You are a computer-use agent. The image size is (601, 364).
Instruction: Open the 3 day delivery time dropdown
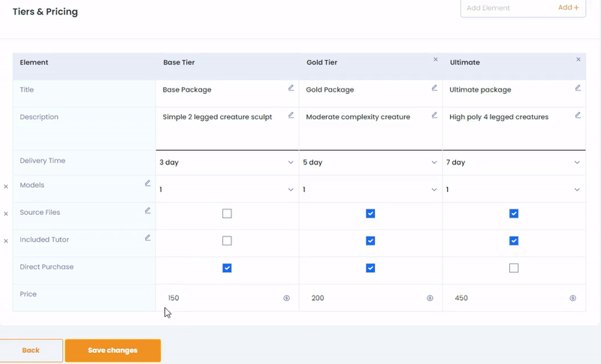227,162
